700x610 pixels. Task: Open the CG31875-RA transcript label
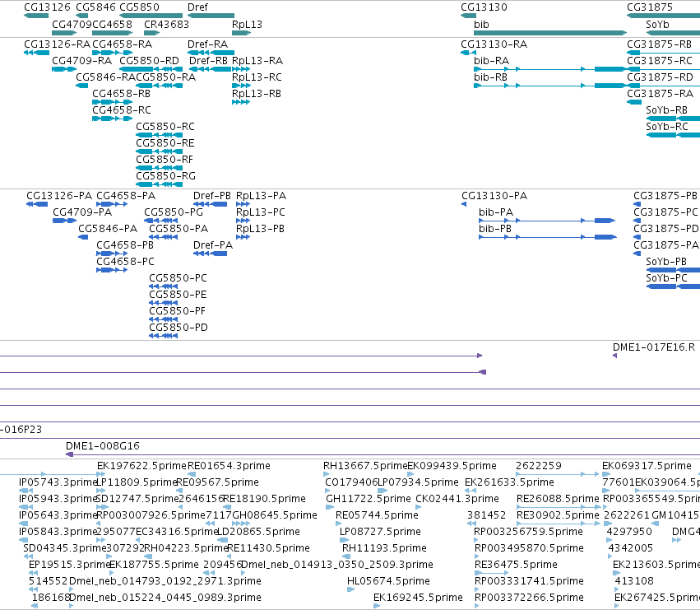point(660,94)
